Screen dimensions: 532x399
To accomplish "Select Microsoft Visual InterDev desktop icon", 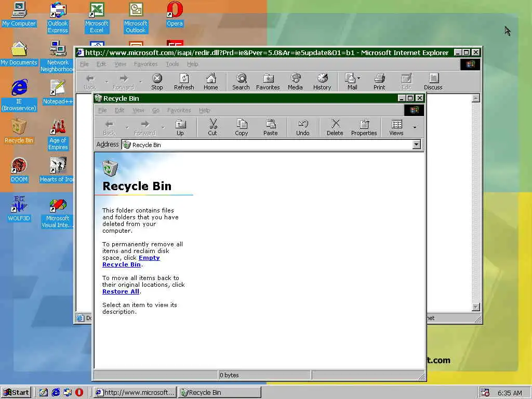I will pyautogui.click(x=58, y=212).
